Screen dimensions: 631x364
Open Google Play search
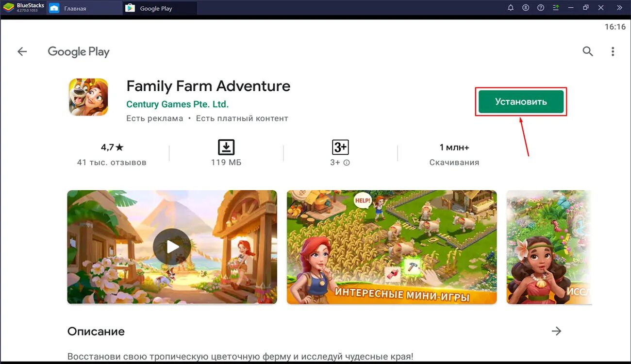pyautogui.click(x=588, y=51)
